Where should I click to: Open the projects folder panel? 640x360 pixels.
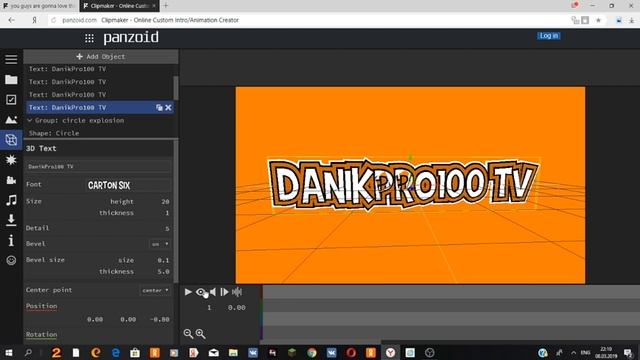coord(11,79)
